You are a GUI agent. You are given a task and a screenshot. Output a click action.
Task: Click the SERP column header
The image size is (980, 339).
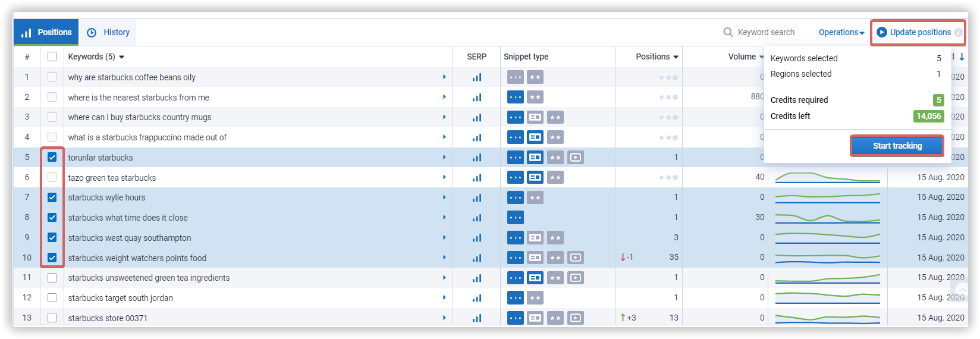[x=477, y=56]
